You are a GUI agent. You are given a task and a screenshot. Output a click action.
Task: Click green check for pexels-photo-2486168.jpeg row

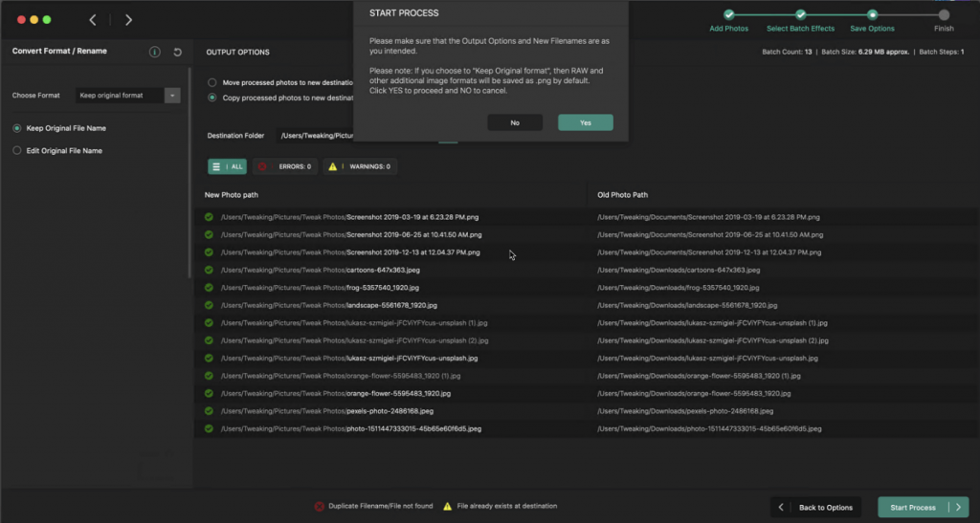[x=209, y=411]
